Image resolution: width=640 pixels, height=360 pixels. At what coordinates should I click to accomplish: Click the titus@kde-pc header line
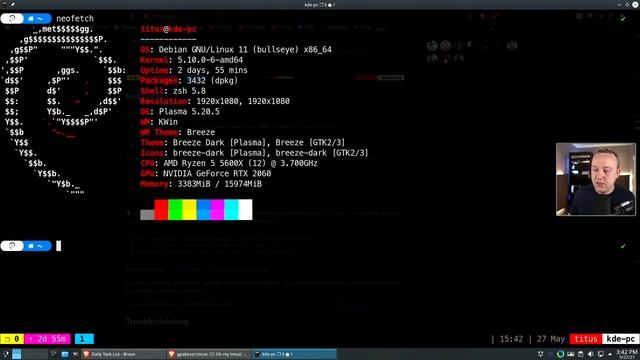point(169,29)
